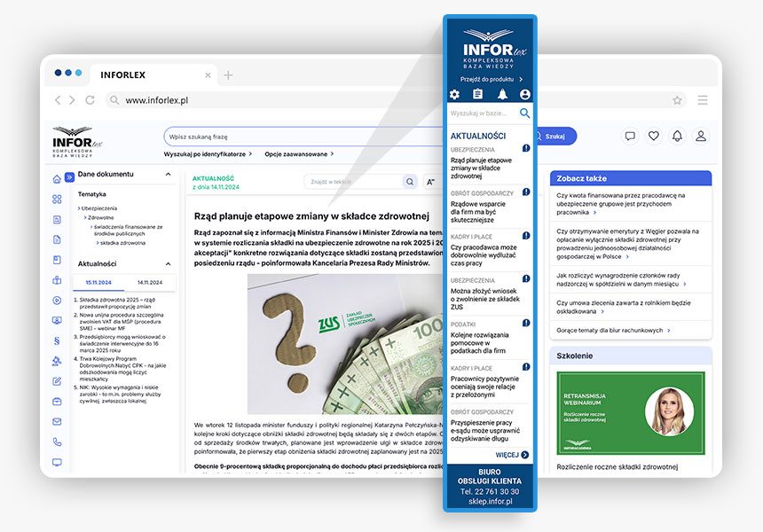Select the gift box icon in the sidebar
Screen dimensions: 763x532
tap(57, 280)
